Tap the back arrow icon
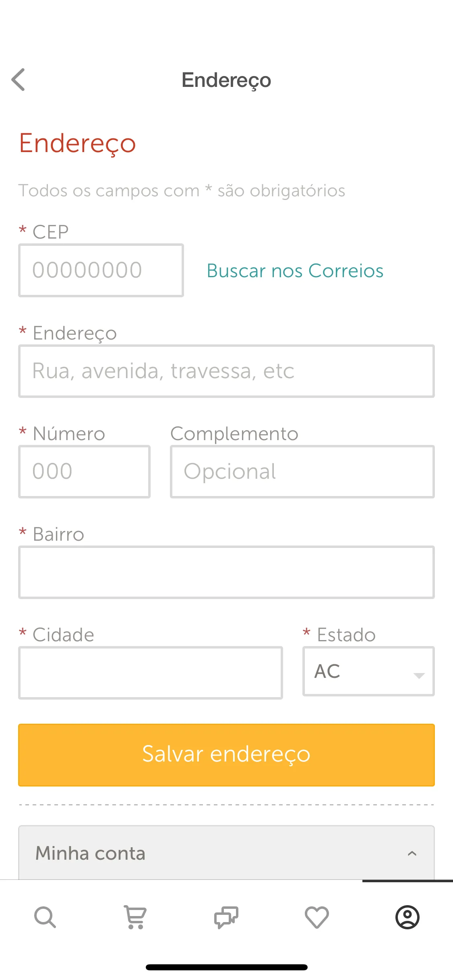 [x=18, y=80]
